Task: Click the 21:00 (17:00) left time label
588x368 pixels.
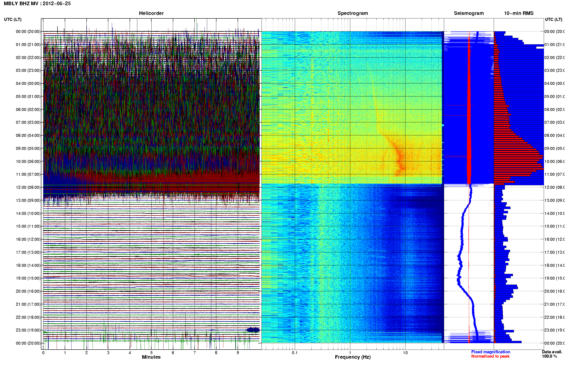Action: pyautogui.click(x=28, y=304)
